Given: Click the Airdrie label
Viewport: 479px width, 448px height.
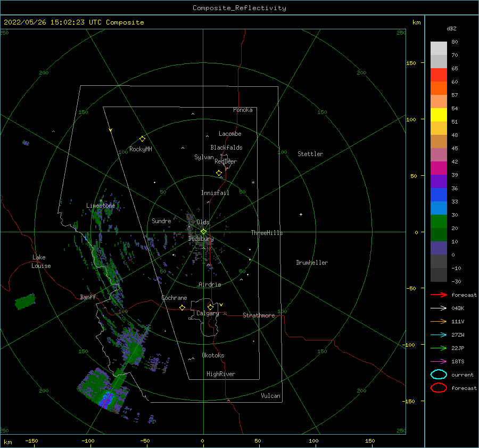Looking at the screenshot, I should [210, 284].
